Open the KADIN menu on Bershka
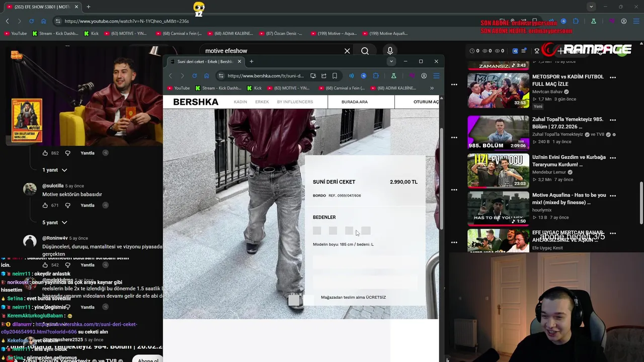This screenshot has width=644, height=362. coord(240,102)
